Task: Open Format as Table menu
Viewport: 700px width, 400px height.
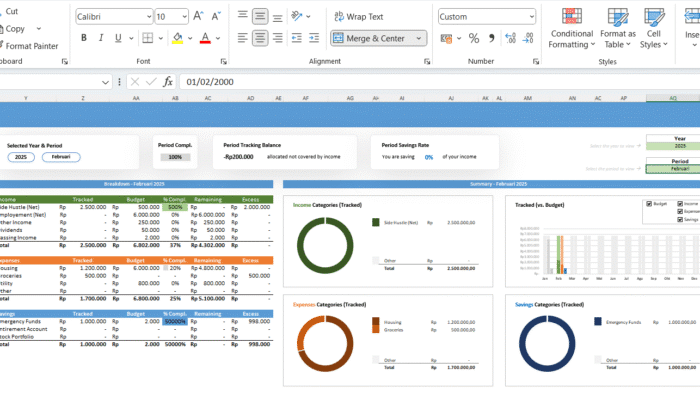Action: pos(618,28)
